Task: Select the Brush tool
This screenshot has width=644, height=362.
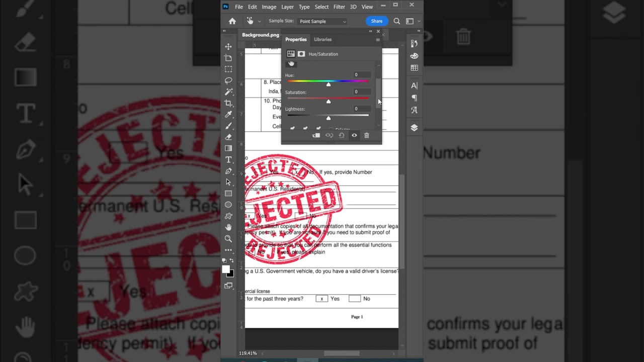Action: click(228, 126)
